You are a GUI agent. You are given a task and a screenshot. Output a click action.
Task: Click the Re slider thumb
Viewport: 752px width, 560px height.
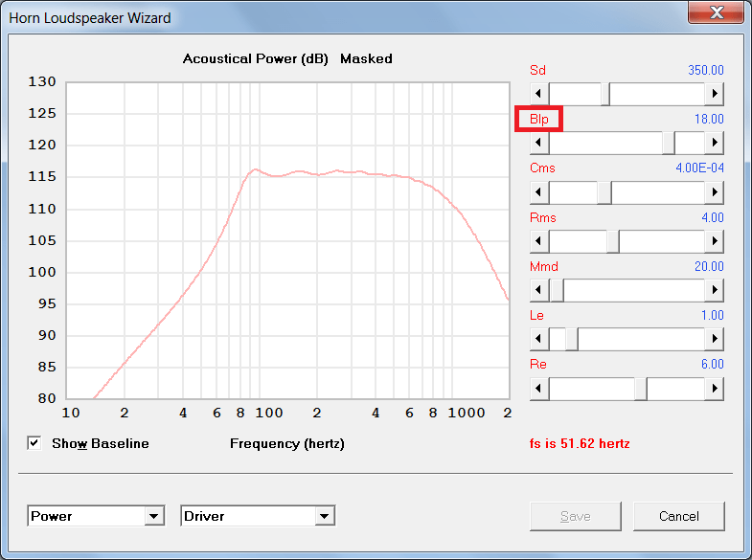click(x=641, y=389)
